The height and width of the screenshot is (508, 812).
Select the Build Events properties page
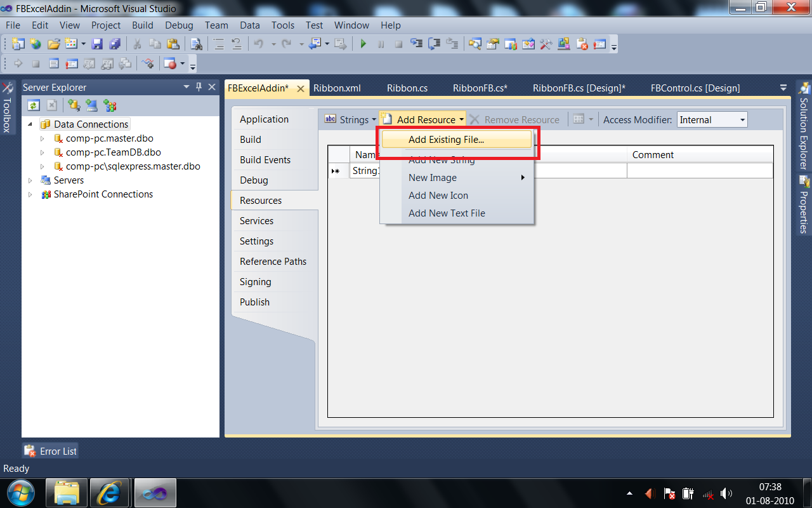(x=275, y=160)
